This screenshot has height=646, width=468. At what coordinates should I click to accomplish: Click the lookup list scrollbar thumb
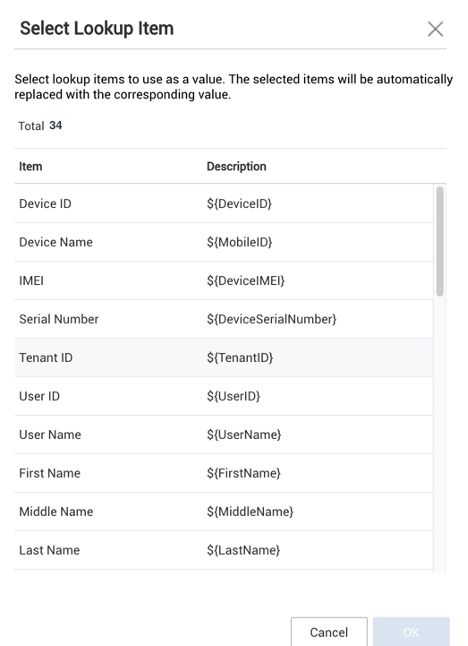(440, 241)
